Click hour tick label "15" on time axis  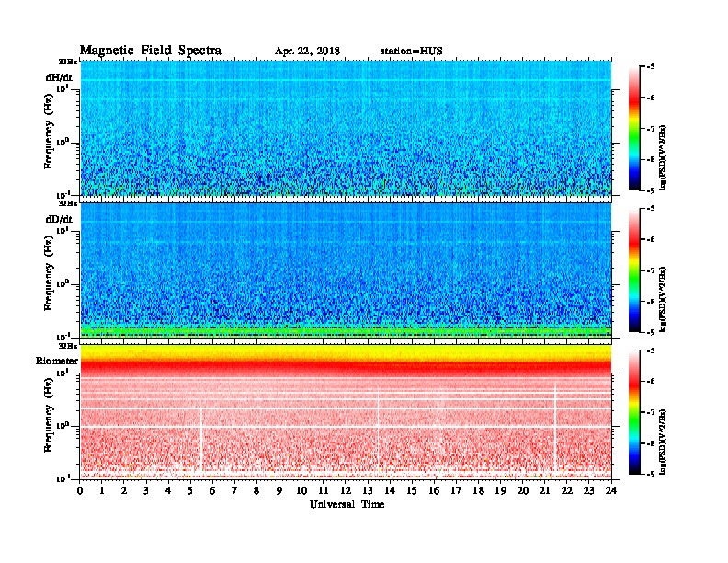click(x=412, y=490)
